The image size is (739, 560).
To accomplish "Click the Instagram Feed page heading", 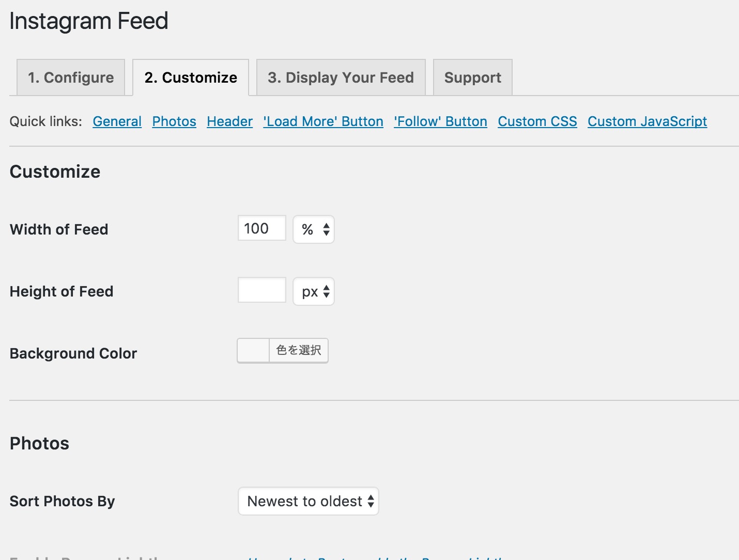I will pos(89,21).
